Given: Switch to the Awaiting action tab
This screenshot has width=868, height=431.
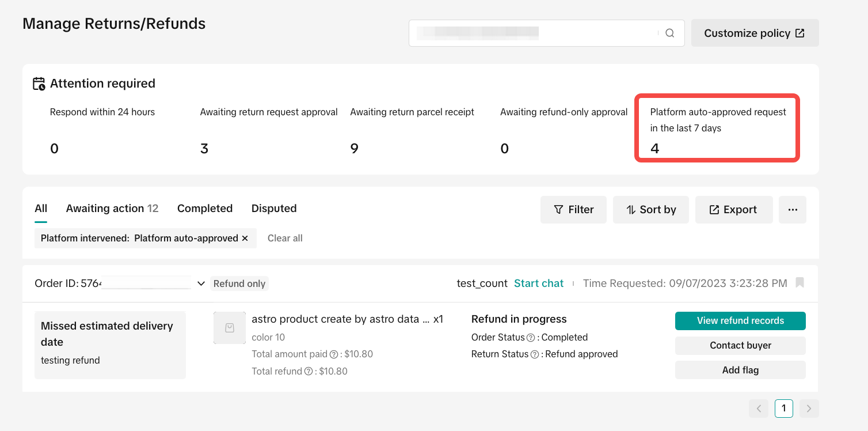Looking at the screenshot, I should click(x=112, y=209).
